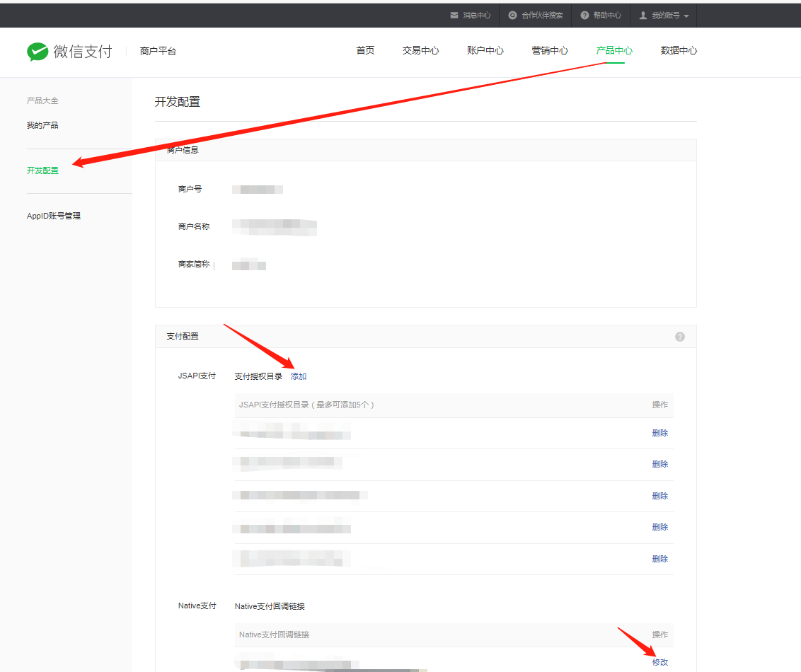Click the message center envelope icon
Image resolution: width=801 pixels, height=672 pixels.
click(454, 16)
